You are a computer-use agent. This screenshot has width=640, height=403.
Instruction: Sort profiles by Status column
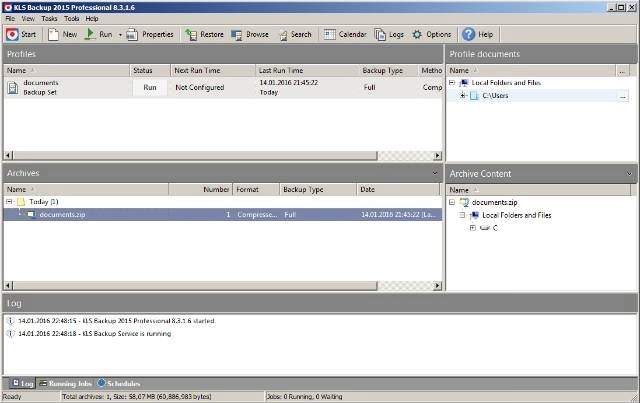150,71
